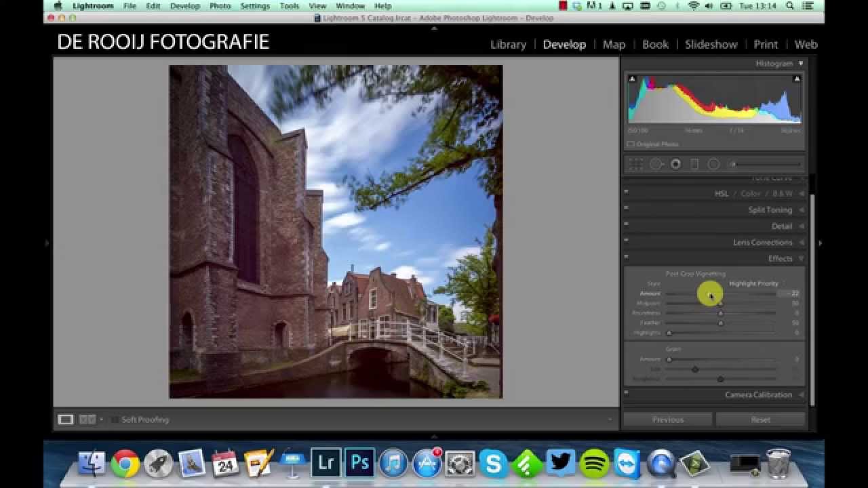868x488 pixels.
Task: Open the Develop menu in menu bar
Action: [x=184, y=5]
